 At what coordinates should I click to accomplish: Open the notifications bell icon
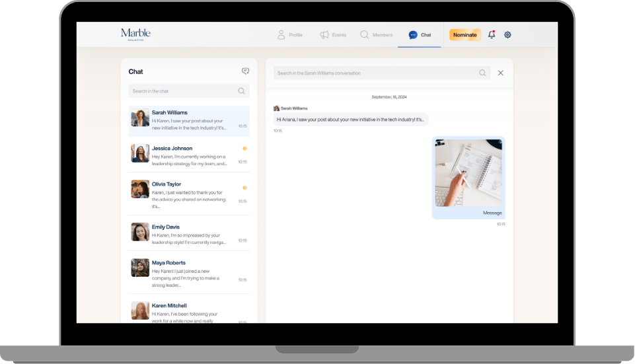(x=492, y=34)
